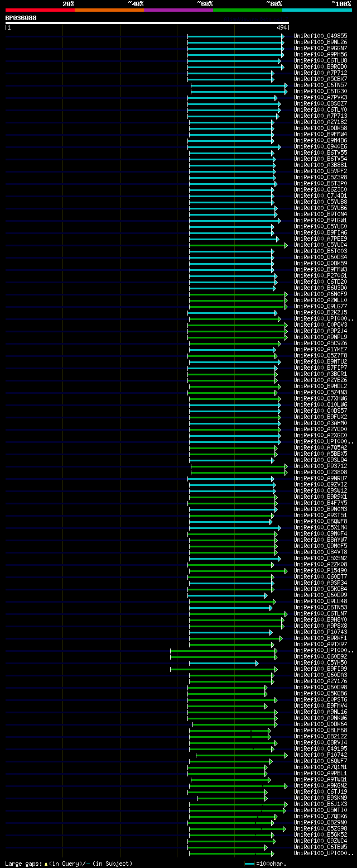The image size is (357, 868).
Task: Select the UniRef100_Q5ZS98 entry
Action: (x=321, y=828)
